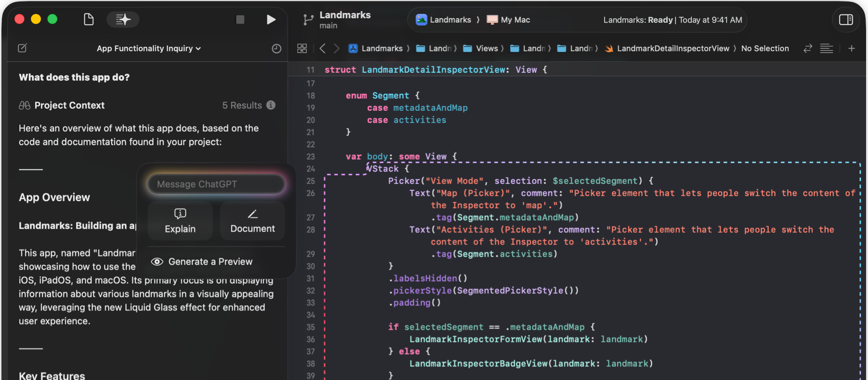Open LandmarkDetailInspectorView in jump bar
The width and height of the screenshot is (868, 380).
667,48
